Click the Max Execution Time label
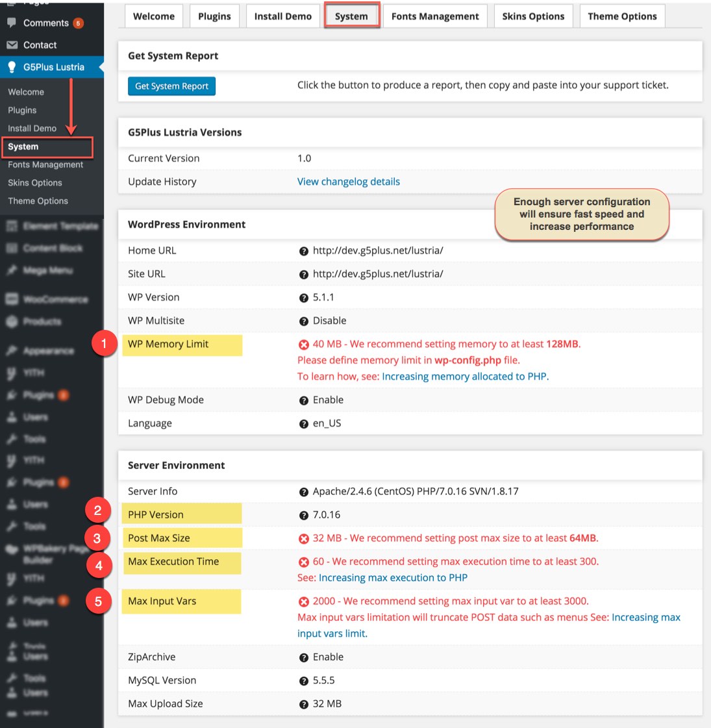Viewport: 711px width, 728px height. [173, 561]
